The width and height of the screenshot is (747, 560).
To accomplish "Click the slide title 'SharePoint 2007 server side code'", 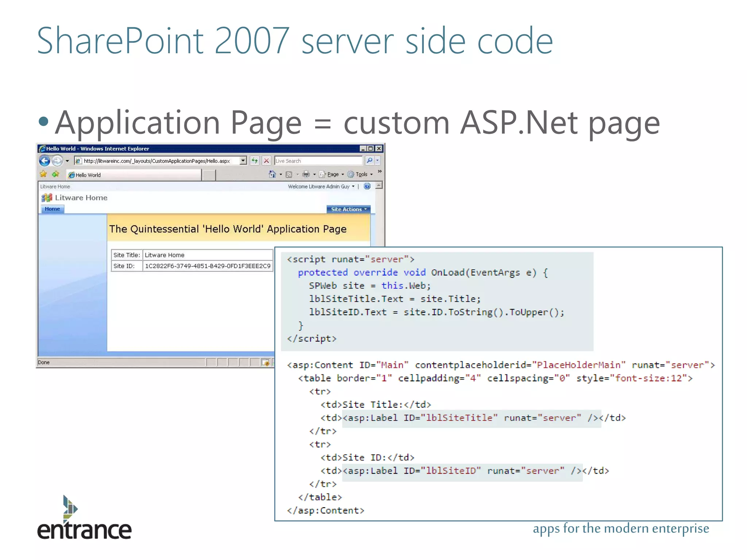I will 295,40.
